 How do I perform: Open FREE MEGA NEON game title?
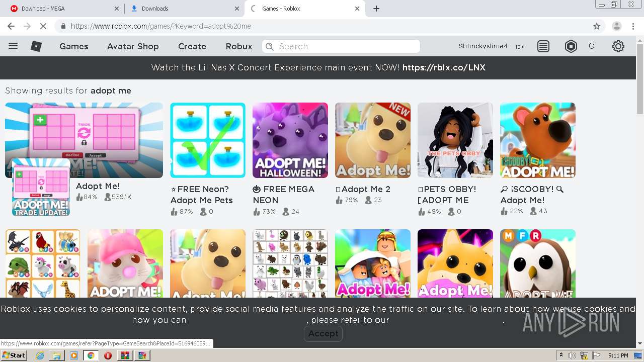click(284, 195)
